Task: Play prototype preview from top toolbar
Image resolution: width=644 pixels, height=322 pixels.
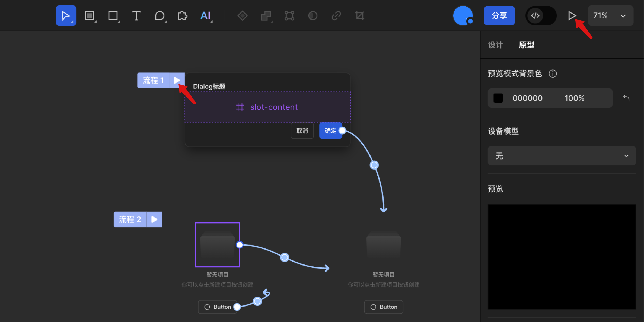Action: click(572, 16)
